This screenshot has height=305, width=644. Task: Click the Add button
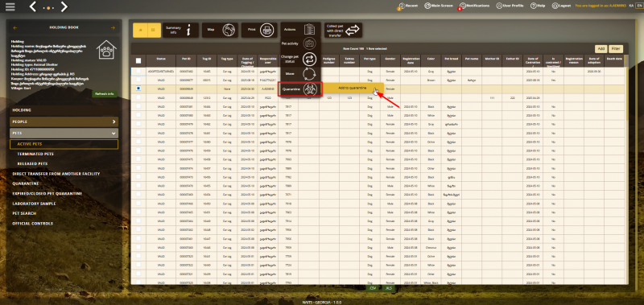click(x=601, y=48)
